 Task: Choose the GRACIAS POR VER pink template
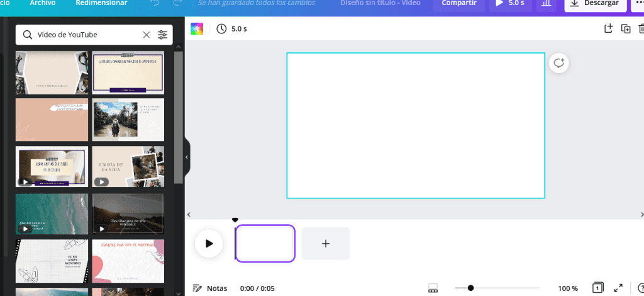coord(128,261)
